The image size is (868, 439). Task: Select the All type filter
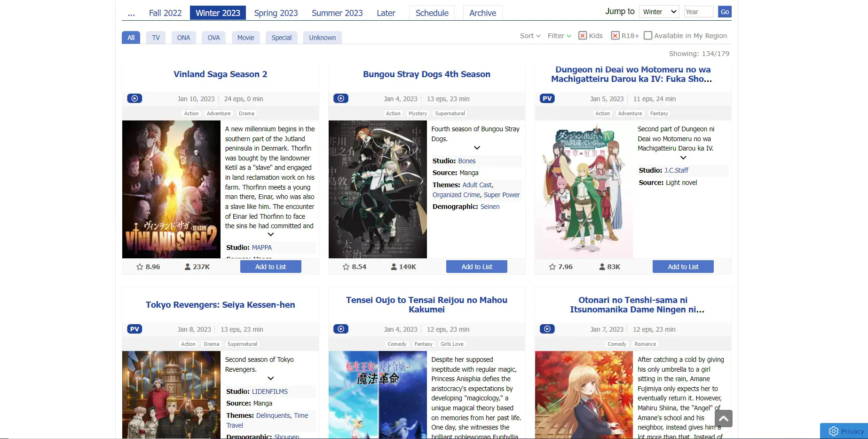[x=131, y=38]
